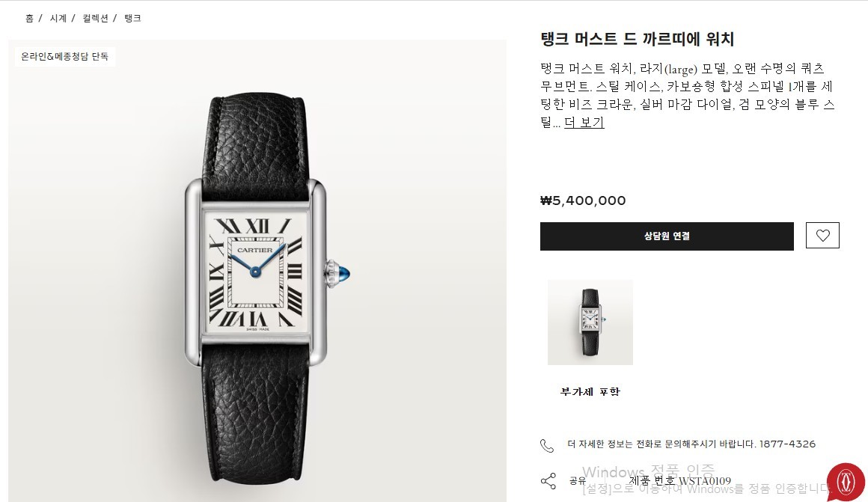Click the share icon
Screen dimensions: 868x502
(548, 481)
